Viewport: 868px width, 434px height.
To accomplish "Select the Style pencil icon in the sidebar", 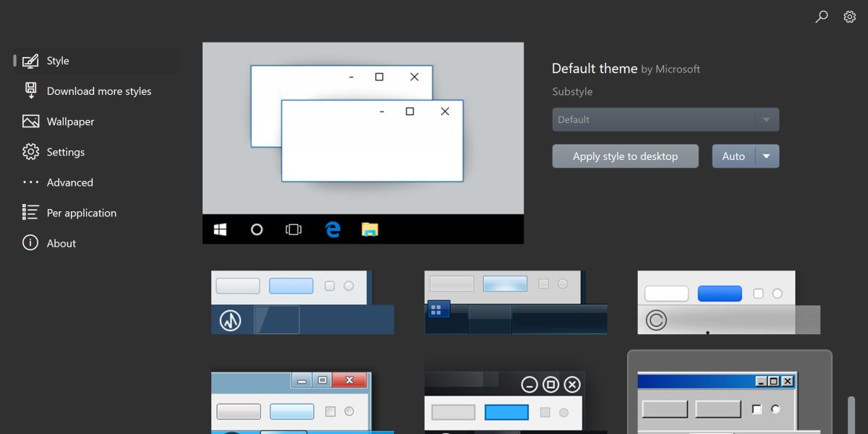I will click(x=29, y=61).
